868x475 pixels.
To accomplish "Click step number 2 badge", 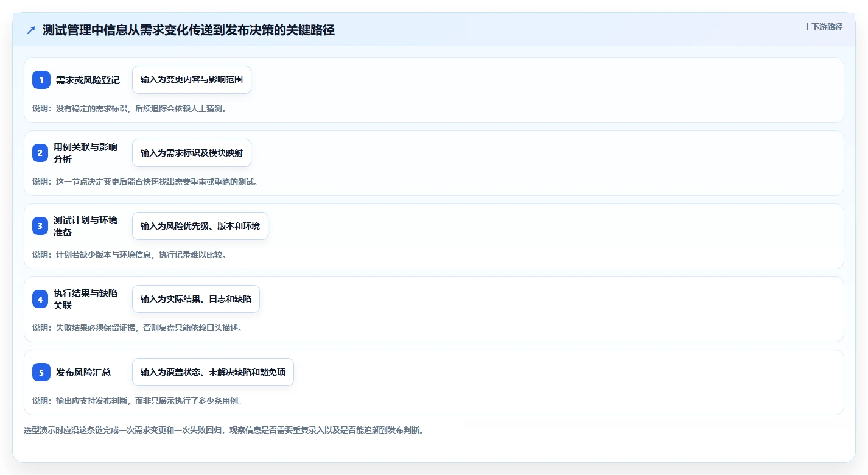I will click(x=40, y=153).
